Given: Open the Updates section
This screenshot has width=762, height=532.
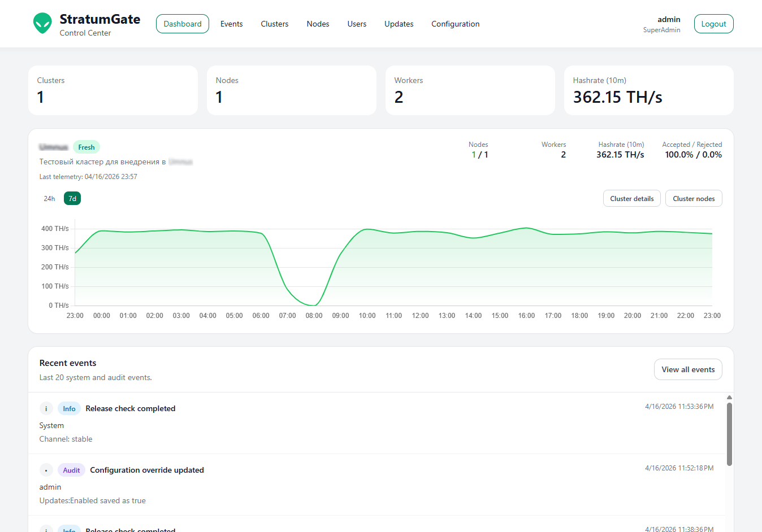Looking at the screenshot, I should [x=399, y=24].
